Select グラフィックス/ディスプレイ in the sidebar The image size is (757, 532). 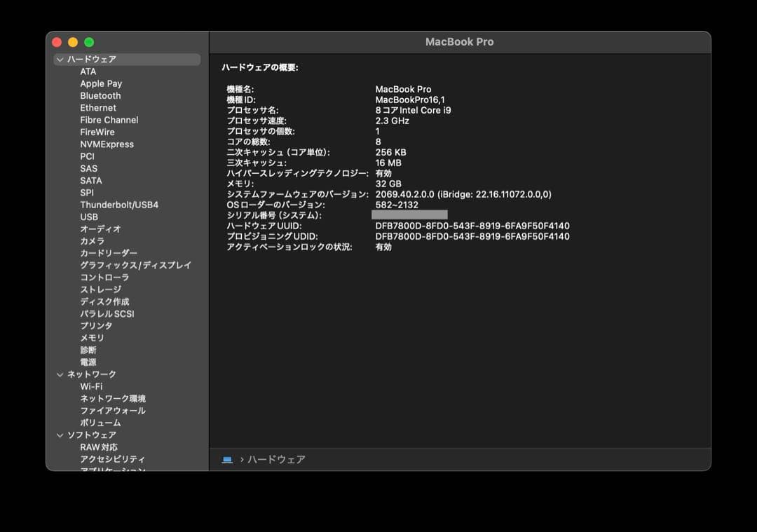point(130,265)
